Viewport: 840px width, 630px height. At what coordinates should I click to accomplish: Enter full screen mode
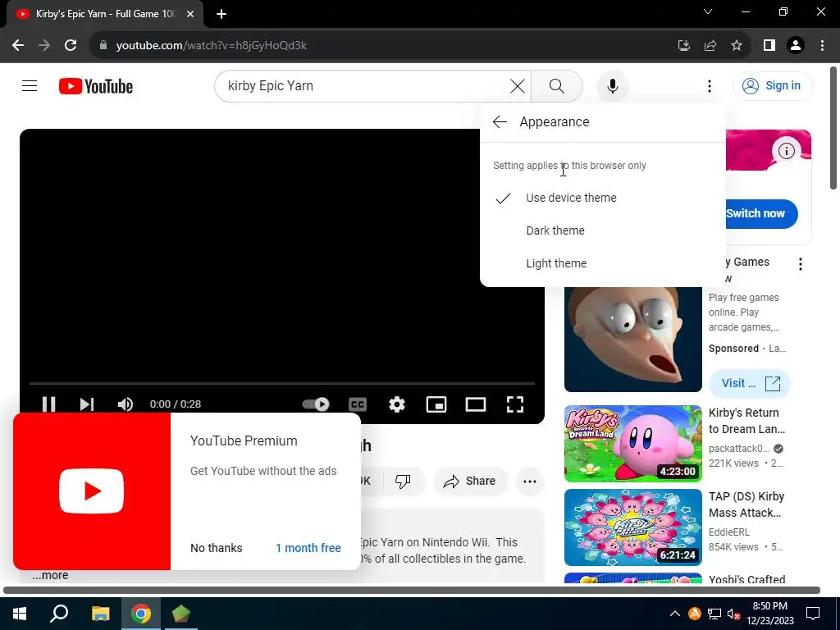[x=515, y=404]
